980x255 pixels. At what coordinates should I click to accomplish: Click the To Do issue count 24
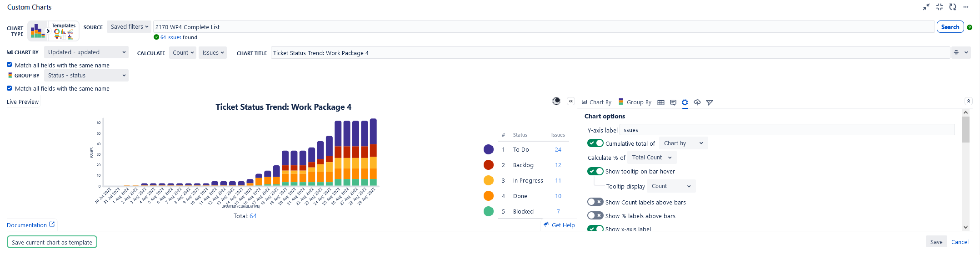point(558,149)
